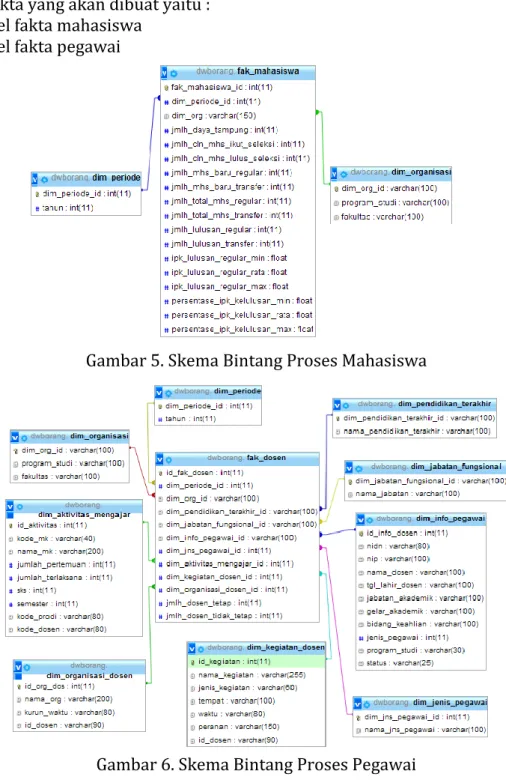Collapse the dim_jenis_pegawai table V toggle
Viewport: 506px width, 780px height.
pyautogui.click(x=358, y=704)
